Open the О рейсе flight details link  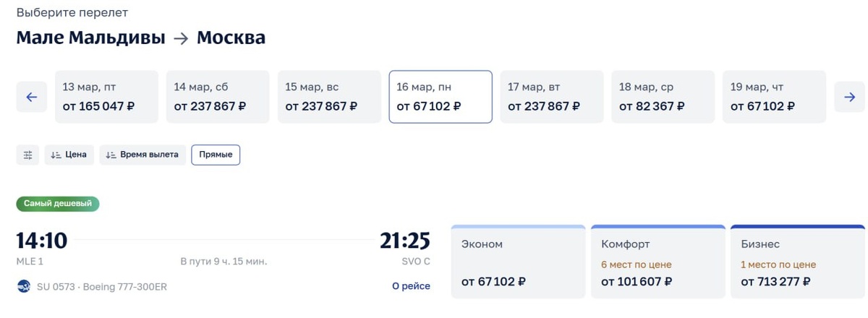[411, 286]
